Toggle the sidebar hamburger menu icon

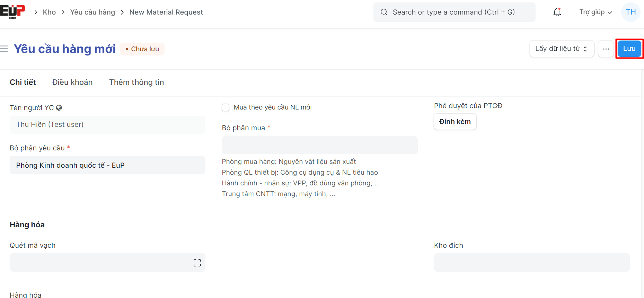[x=4, y=49]
